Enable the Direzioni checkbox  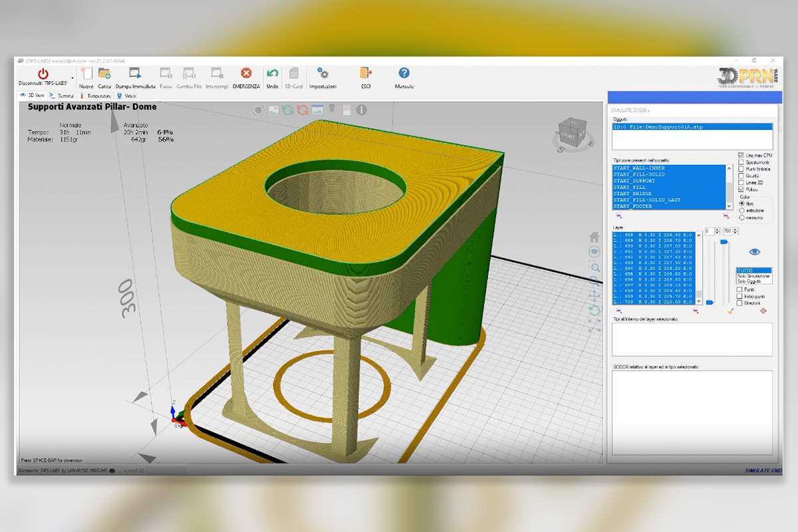[739, 303]
